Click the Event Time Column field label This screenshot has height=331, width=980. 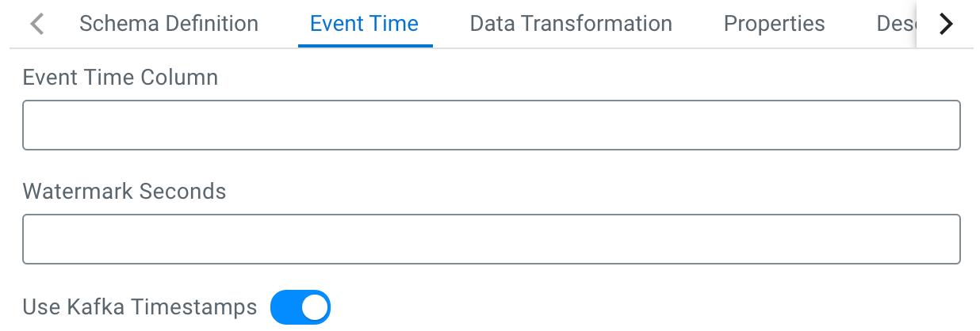click(121, 78)
